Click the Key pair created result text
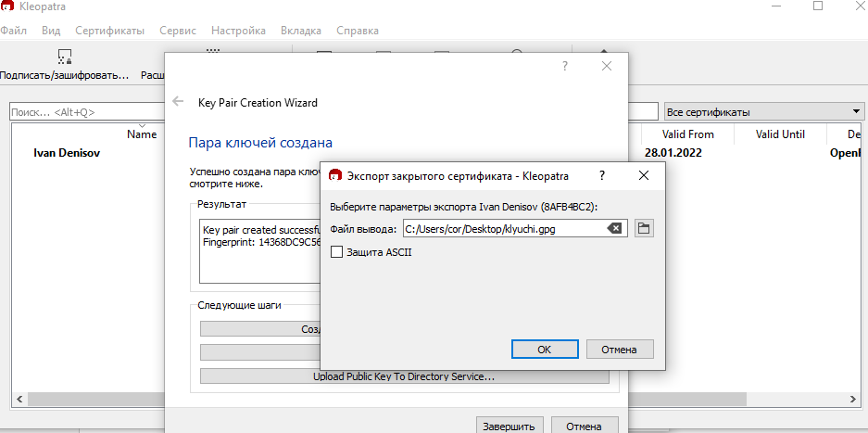868x433 pixels. point(261,230)
